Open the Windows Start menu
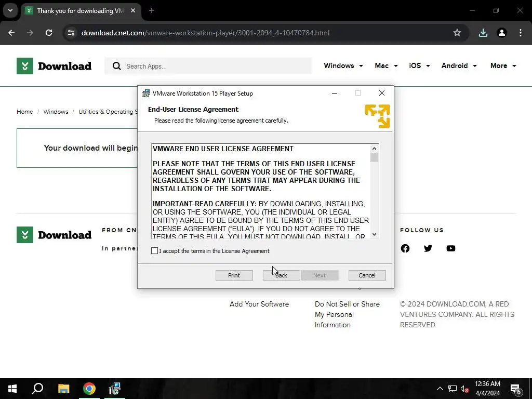This screenshot has height=399, width=532. click(12, 389)
